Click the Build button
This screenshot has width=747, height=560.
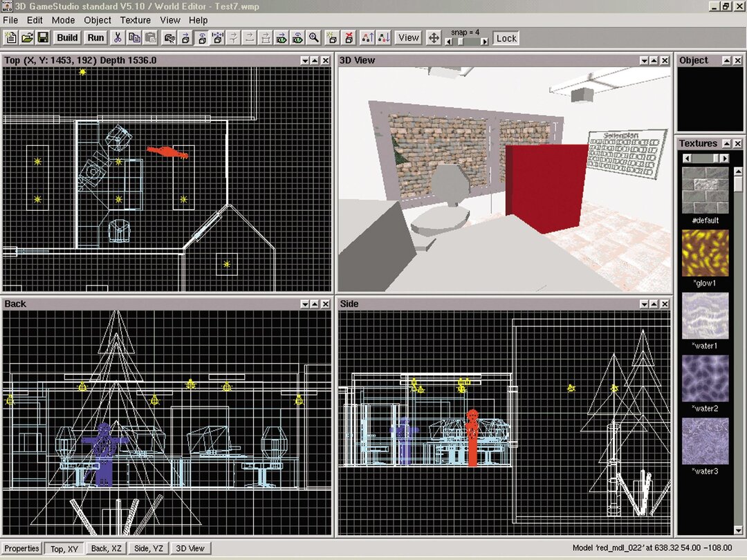67,38
